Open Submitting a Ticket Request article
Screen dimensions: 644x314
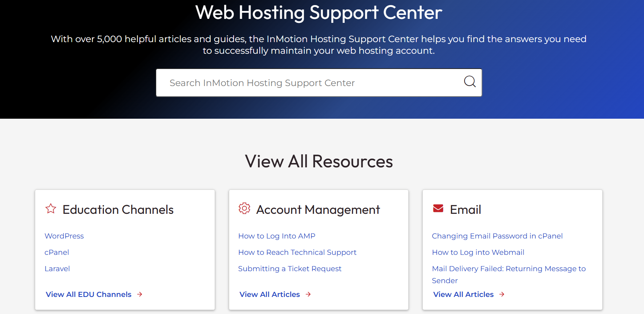(290, 269)
